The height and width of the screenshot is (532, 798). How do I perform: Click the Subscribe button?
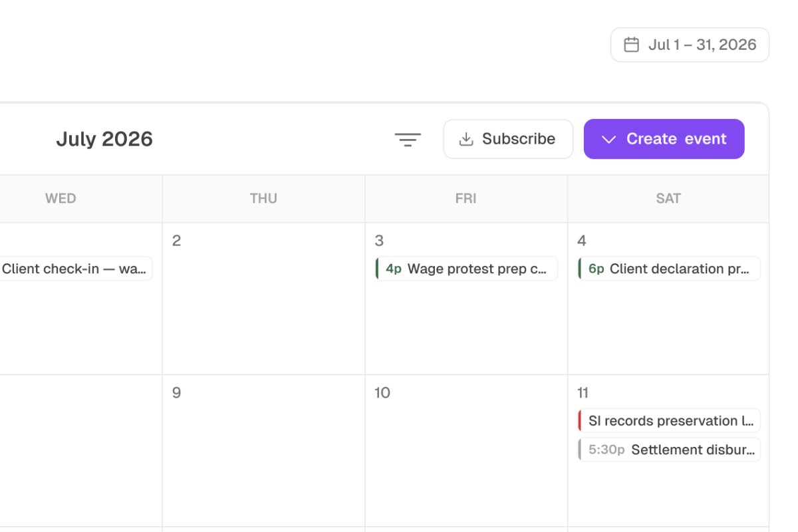(x=508, y=139)
